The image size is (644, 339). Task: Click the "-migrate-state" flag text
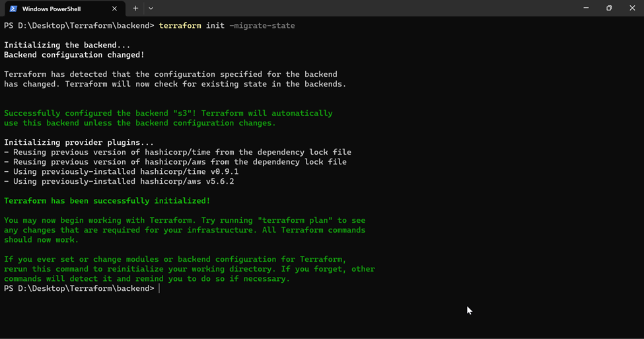(262, 26)
